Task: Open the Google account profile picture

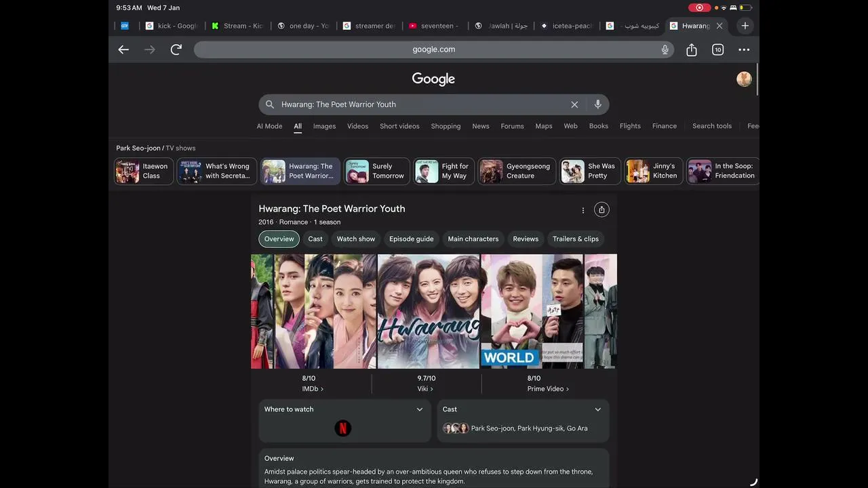Action: tap(744, 79)
